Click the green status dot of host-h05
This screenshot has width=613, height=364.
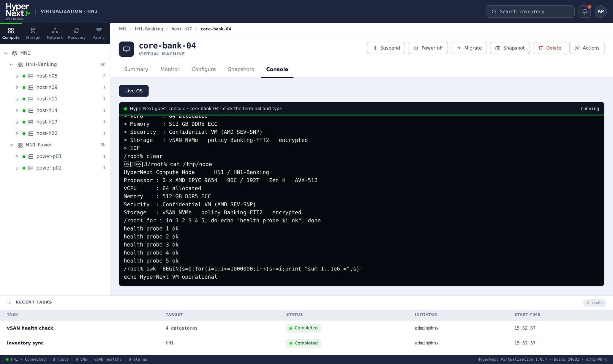24,76
